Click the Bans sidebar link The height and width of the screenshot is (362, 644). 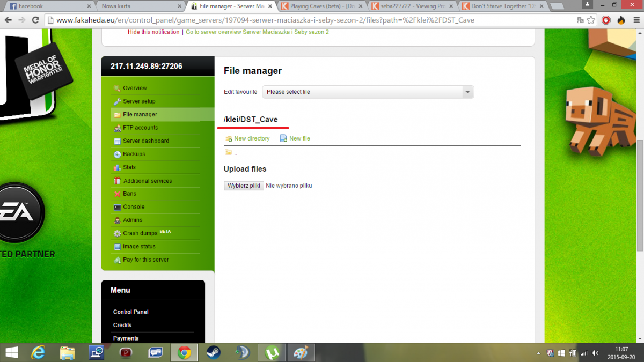(129, 194)
